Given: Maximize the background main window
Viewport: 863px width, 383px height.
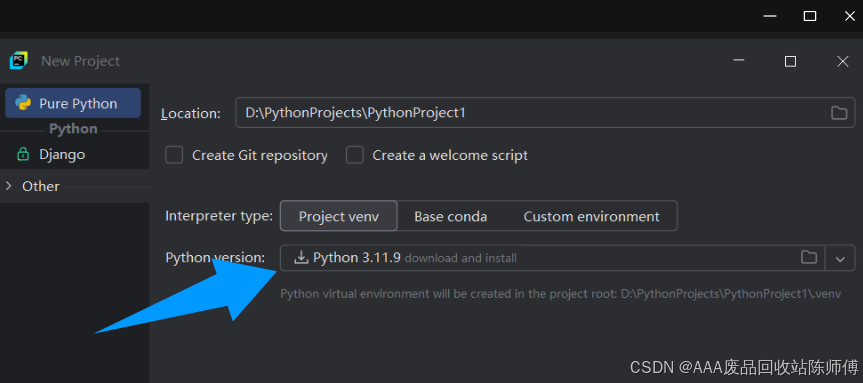Looking at the screenshot, I should [810, 16].
